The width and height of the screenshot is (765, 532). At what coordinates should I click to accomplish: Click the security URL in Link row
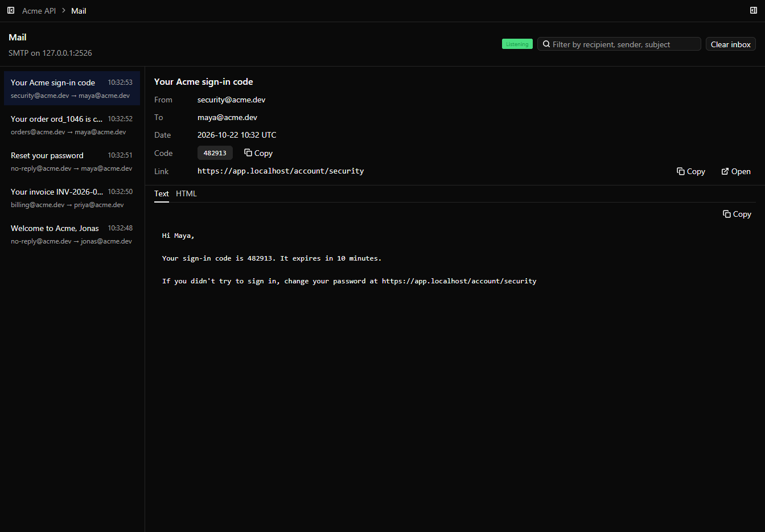[x=281, y=171]
